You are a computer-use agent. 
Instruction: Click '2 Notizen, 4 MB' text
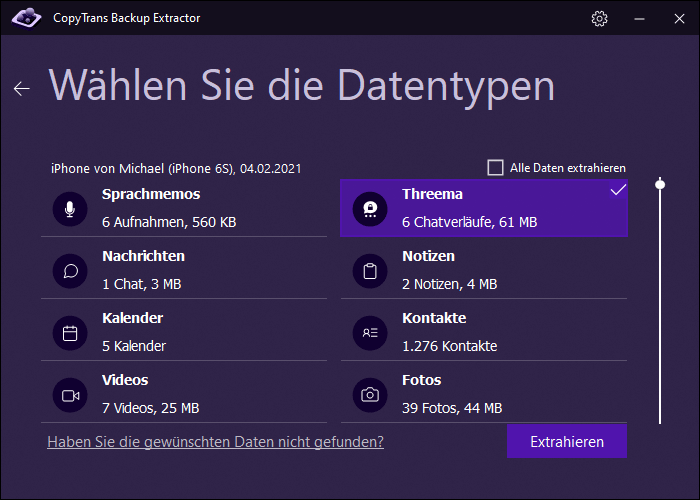(x=449, y=284)
